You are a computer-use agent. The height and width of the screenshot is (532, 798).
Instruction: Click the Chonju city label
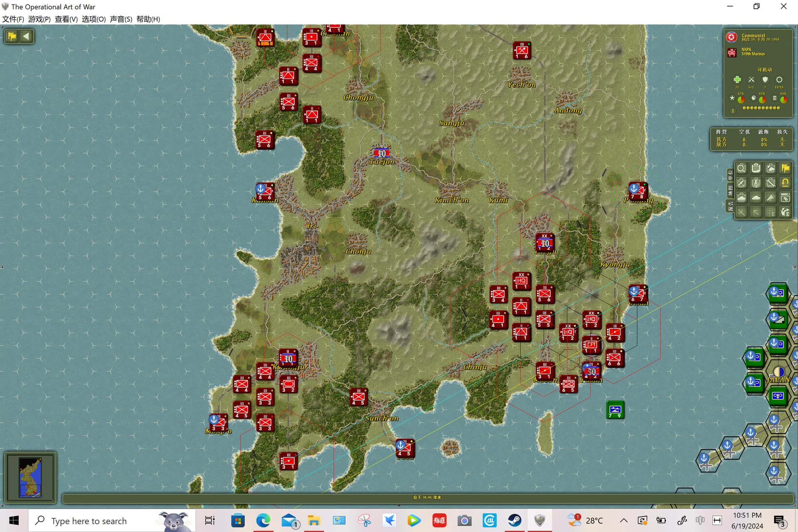point(358,251)
